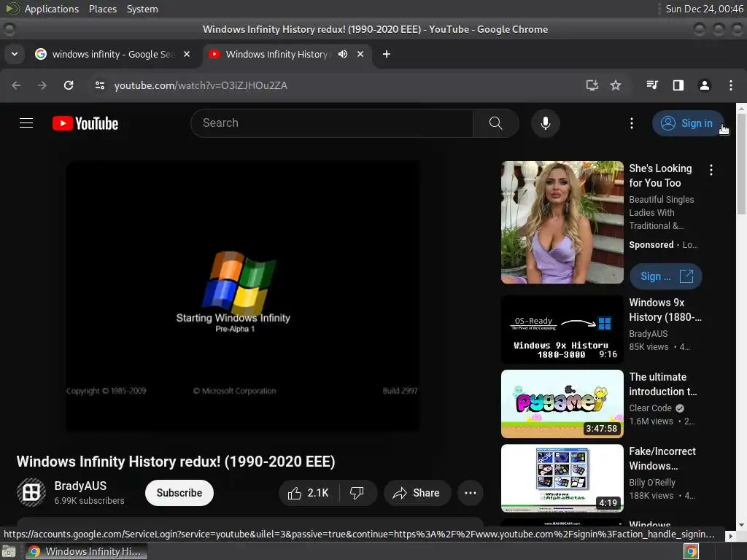Click The ultimate introduction video title
Screen dimensions: 747x560
click(x=662, y=384)
